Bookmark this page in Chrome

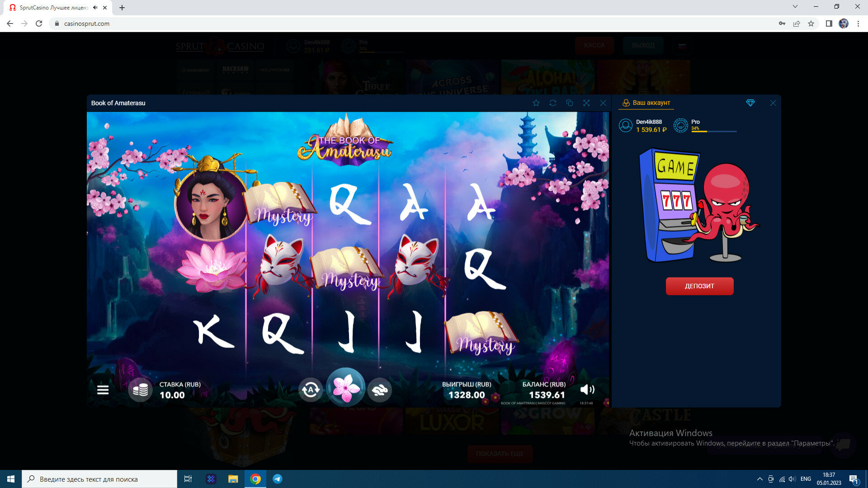coord(811,23)
